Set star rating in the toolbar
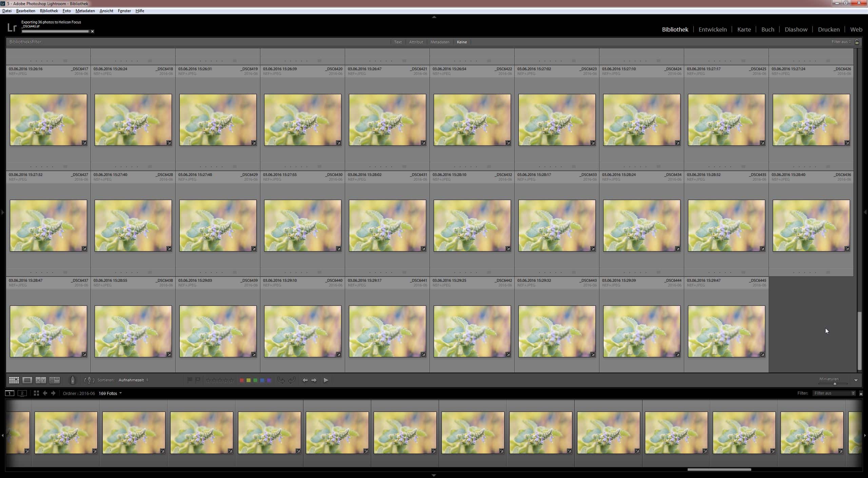This screenshot has width=868, height=478. pos(220,380)
